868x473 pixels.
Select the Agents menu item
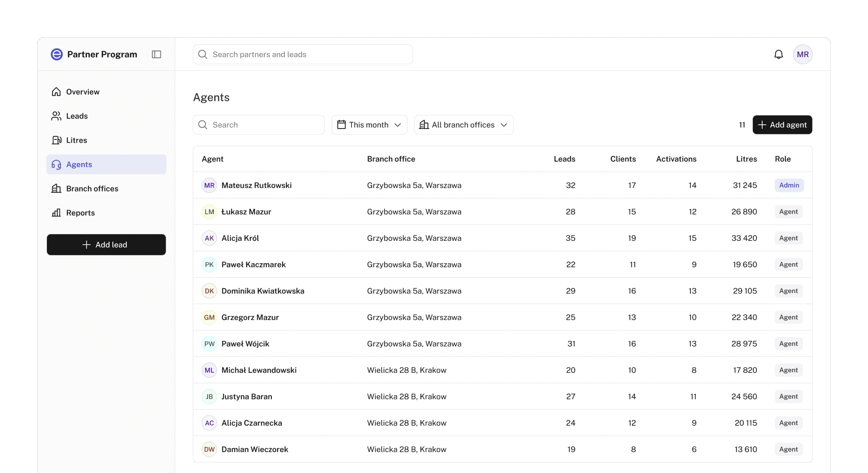[79, 164]
